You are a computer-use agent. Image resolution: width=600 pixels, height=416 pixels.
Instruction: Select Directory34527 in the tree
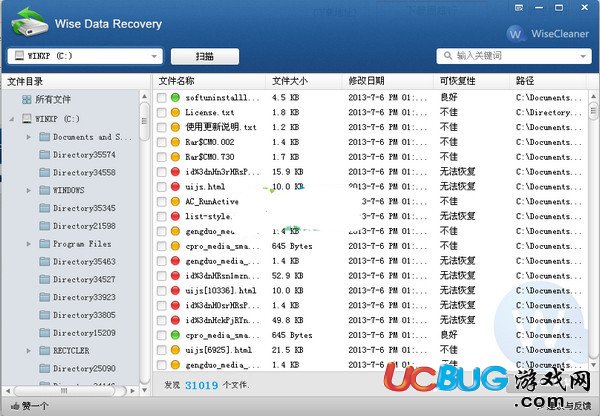click(x=84, y=279)
